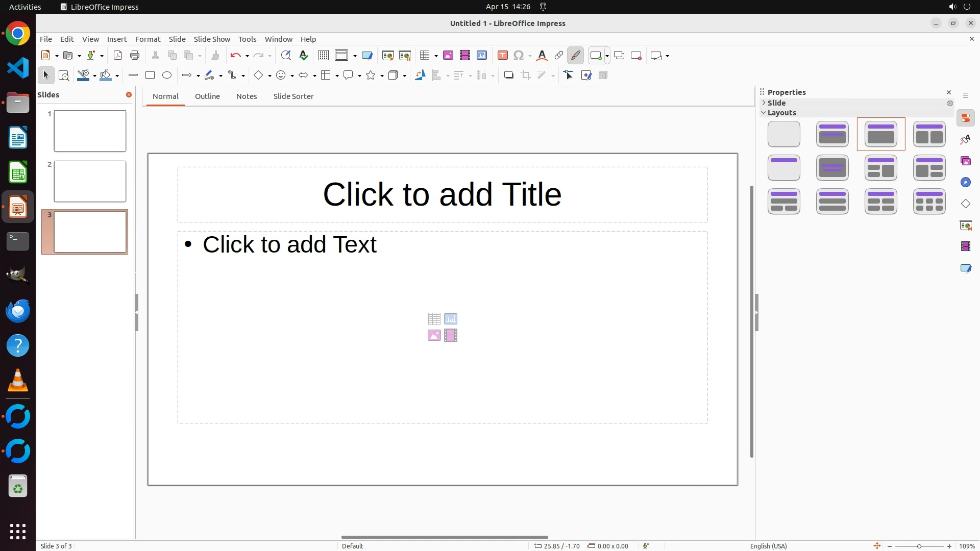Click the Insert Chart placeholder icon
Screen dimensions: 980x551
tap(451, 319)
